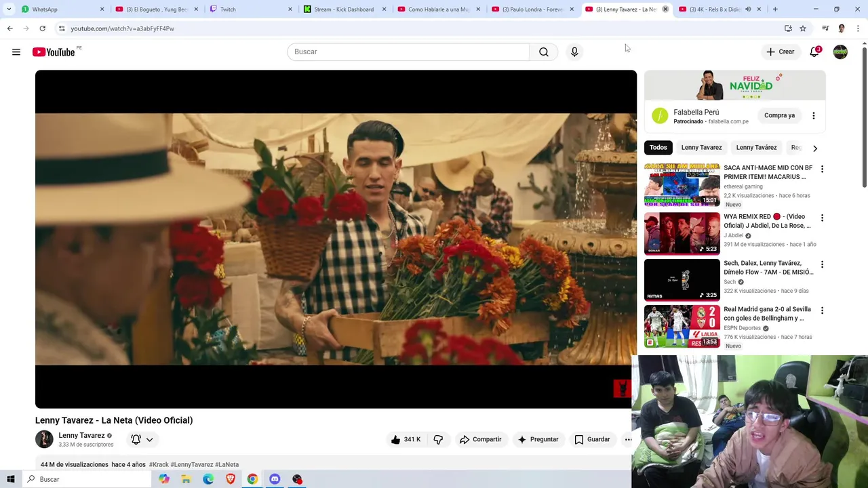The height and width of the screenshot is (488, 868).
Task: Click the #LaNeta hashtag
Action: click(226, 464)
